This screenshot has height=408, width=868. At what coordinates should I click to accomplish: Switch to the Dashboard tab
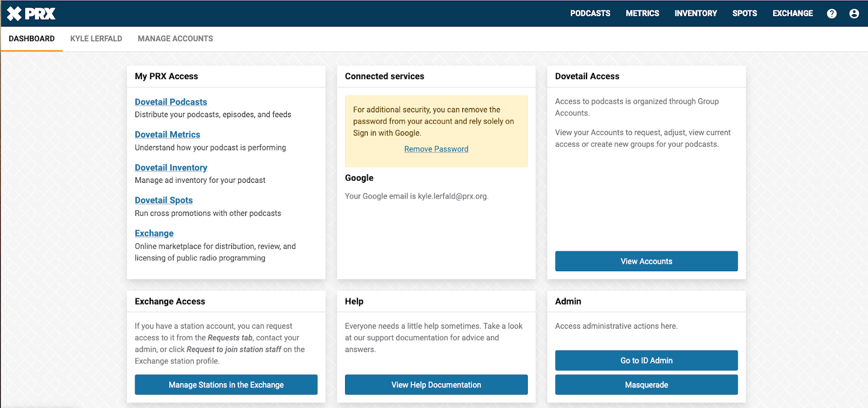(x=31, y=39)
